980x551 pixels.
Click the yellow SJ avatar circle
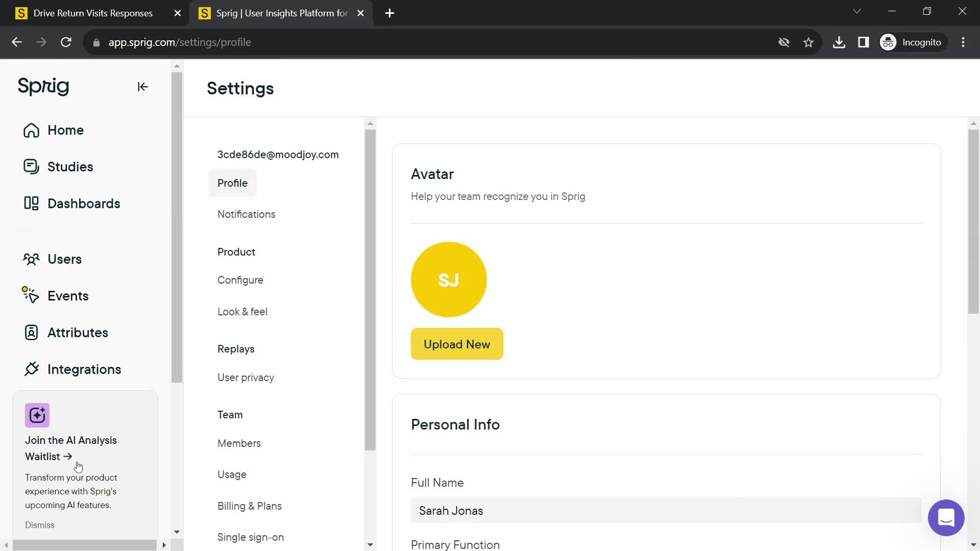(x=449, y=280)
